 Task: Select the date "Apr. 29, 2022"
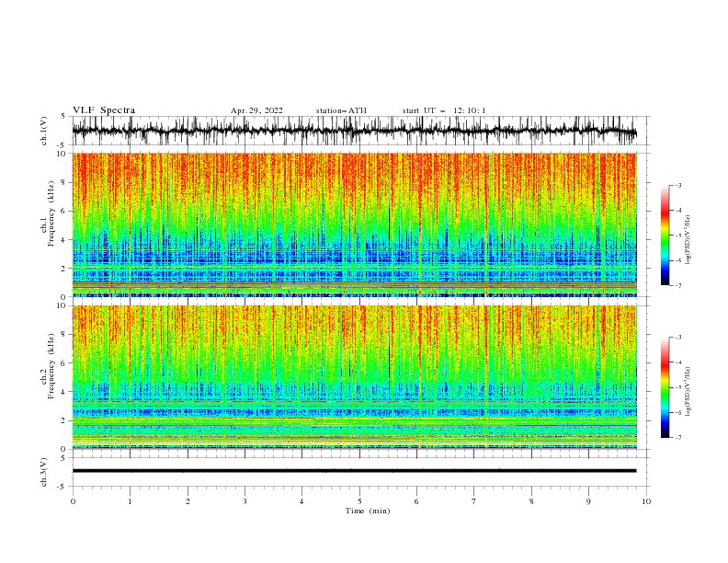(256, 110)
